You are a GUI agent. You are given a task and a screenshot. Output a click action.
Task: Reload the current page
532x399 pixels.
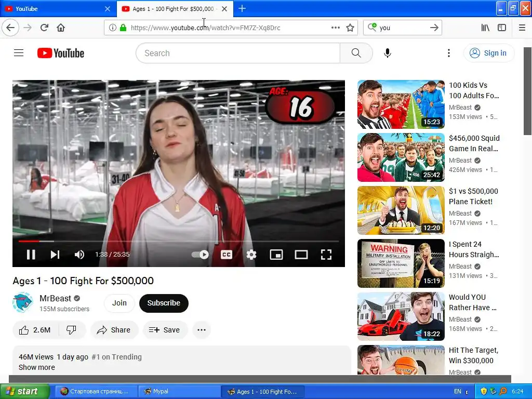44,28
